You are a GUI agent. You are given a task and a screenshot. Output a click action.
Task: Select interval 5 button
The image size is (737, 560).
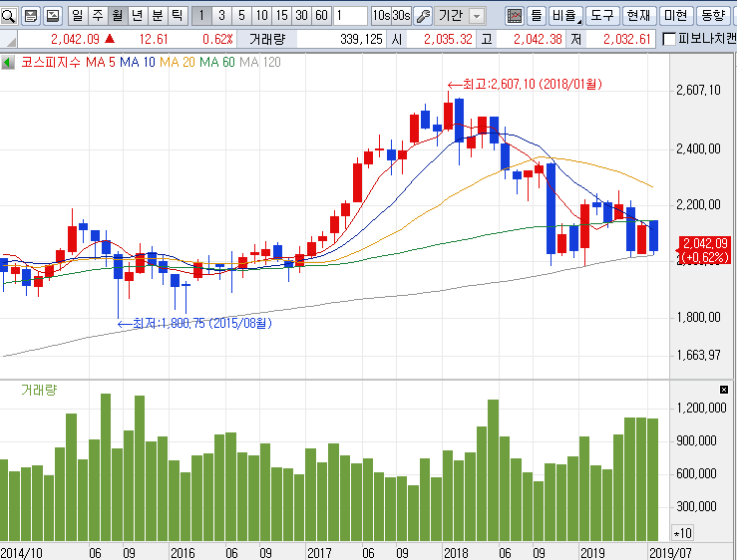point(241,16)
